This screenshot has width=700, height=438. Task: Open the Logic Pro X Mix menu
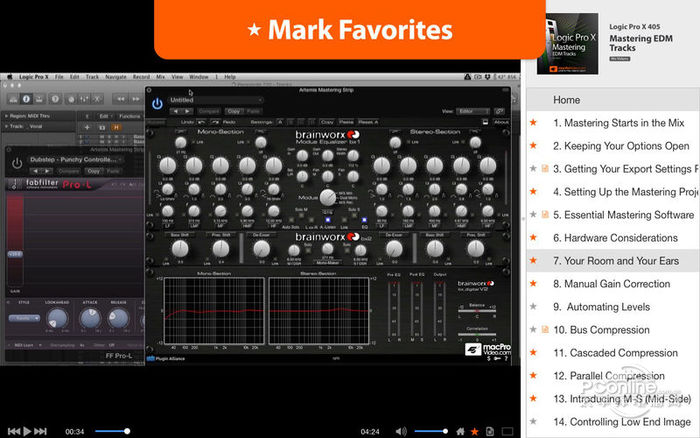(x=161, y=77)
